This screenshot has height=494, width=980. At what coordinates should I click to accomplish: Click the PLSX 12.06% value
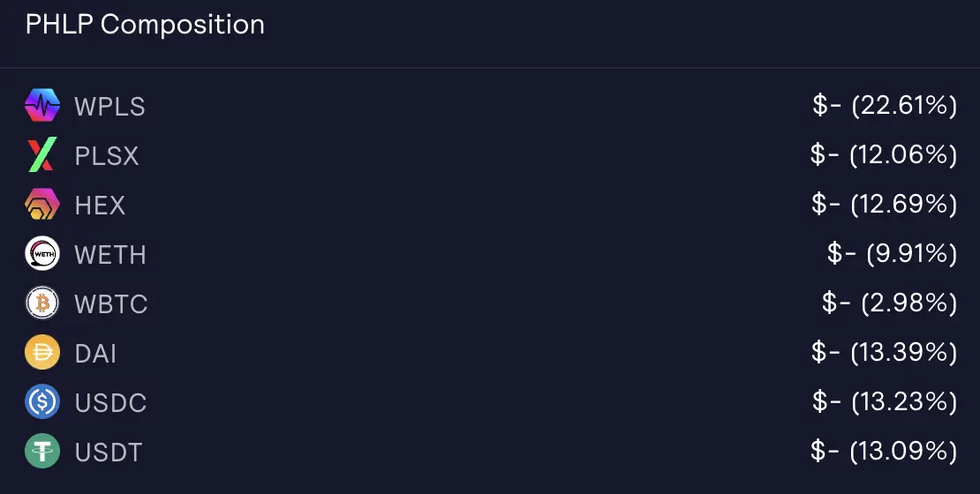pyautogui.click(x=883, y=155)
